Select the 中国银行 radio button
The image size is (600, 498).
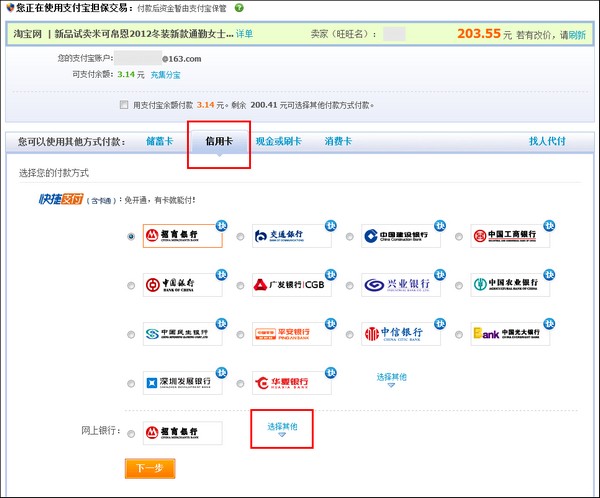[131, 286]
